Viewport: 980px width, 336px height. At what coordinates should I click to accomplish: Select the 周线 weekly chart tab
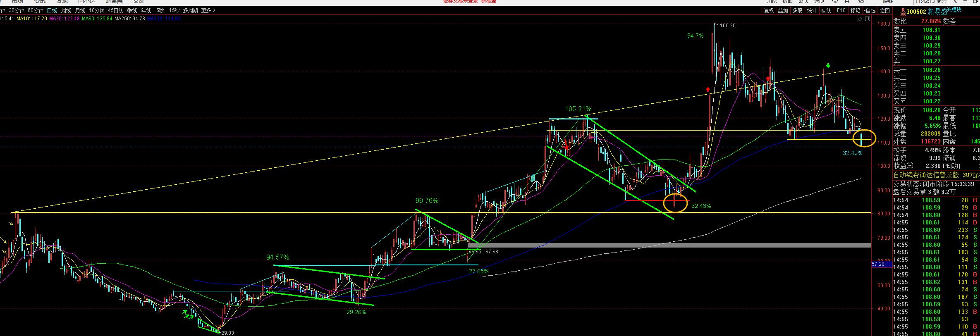coord(66,10)
